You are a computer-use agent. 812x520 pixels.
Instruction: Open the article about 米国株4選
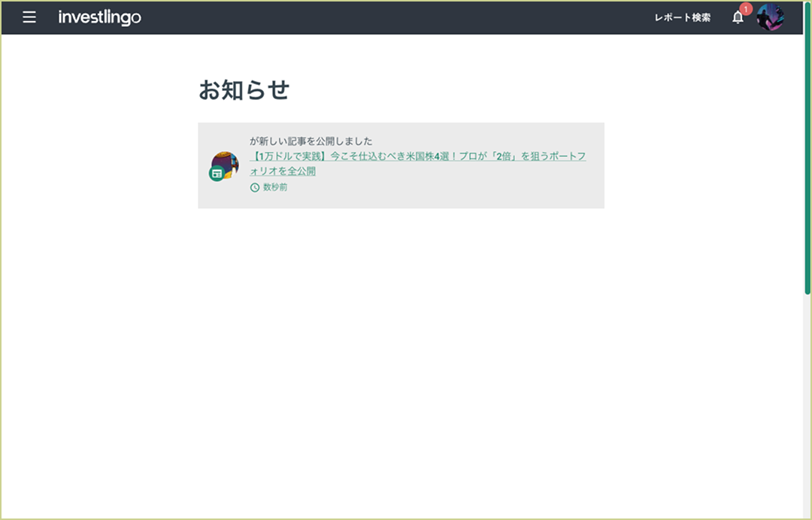[x=417, y=156]
